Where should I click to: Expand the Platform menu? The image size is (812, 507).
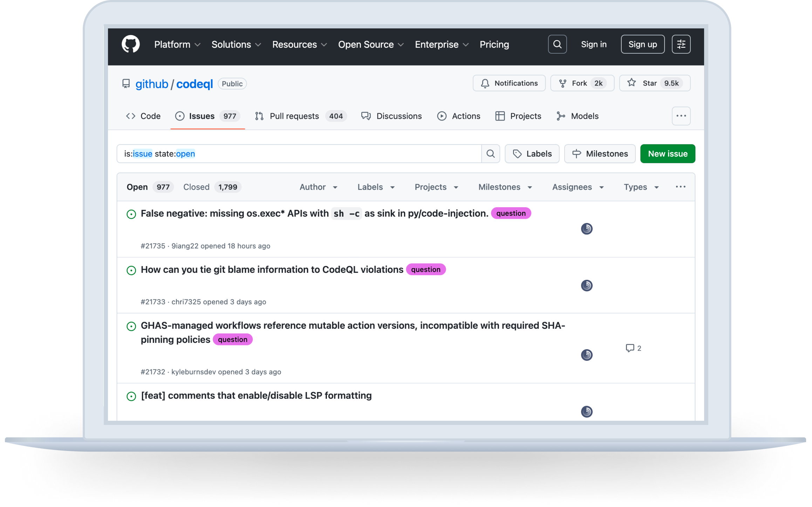click(177, 45)
